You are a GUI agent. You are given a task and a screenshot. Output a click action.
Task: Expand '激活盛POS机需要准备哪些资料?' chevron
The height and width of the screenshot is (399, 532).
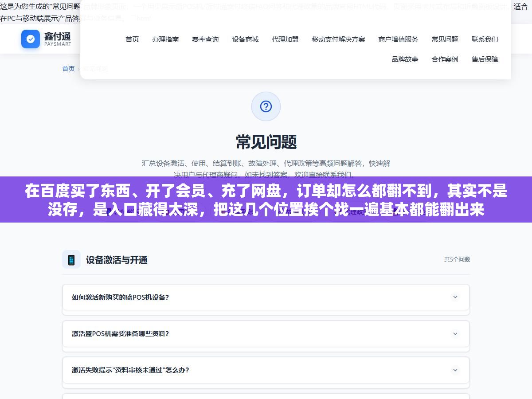click(455, 333)
